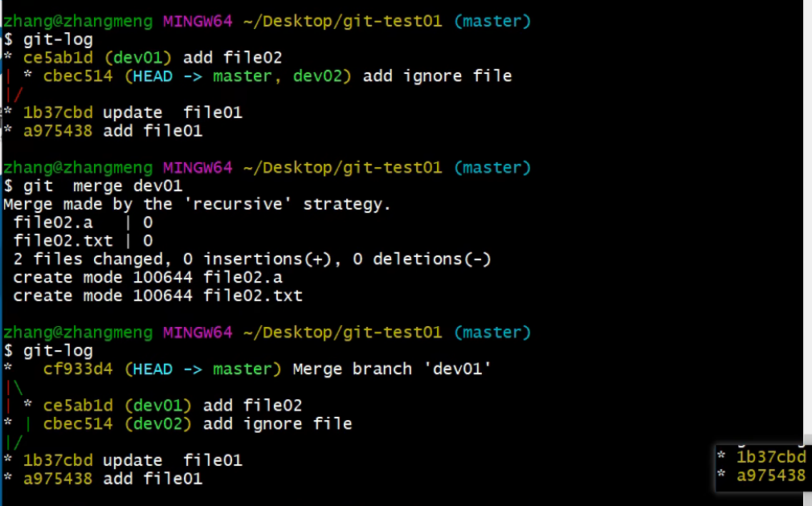The image size is (812, 506).
Task: Click the last git-log command below the merge output
Action: point(58,351)
